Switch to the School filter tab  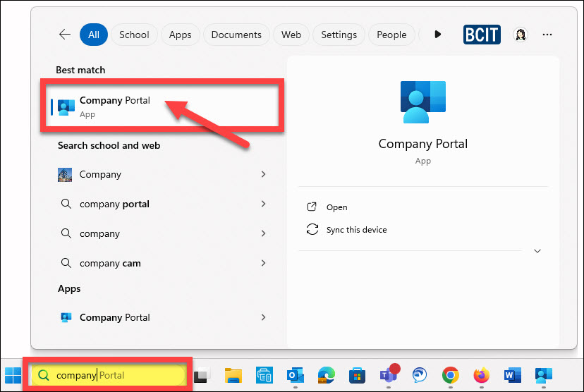coord(134,35)
